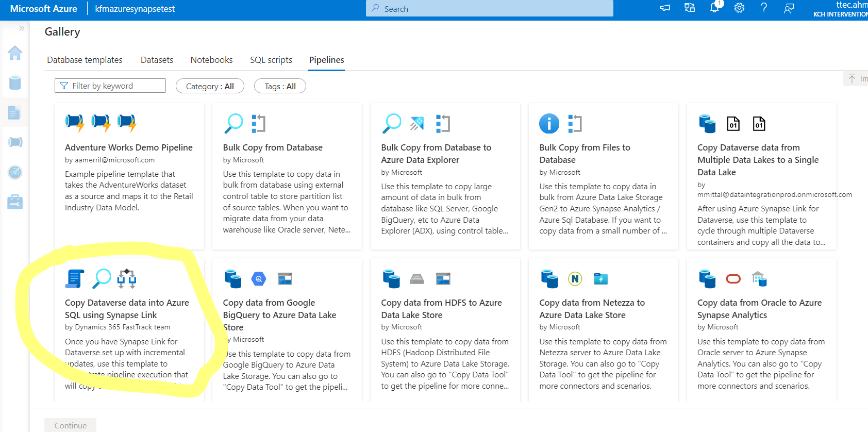Open the Data hub database icon
The height and width of the screenshot is (432, 868).
click(15, 82)
